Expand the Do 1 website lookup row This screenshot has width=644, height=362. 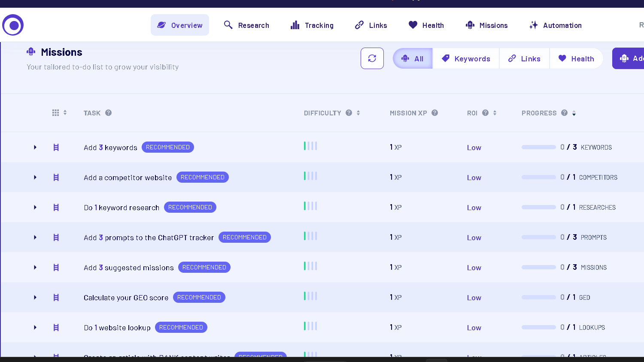(35, 327)
